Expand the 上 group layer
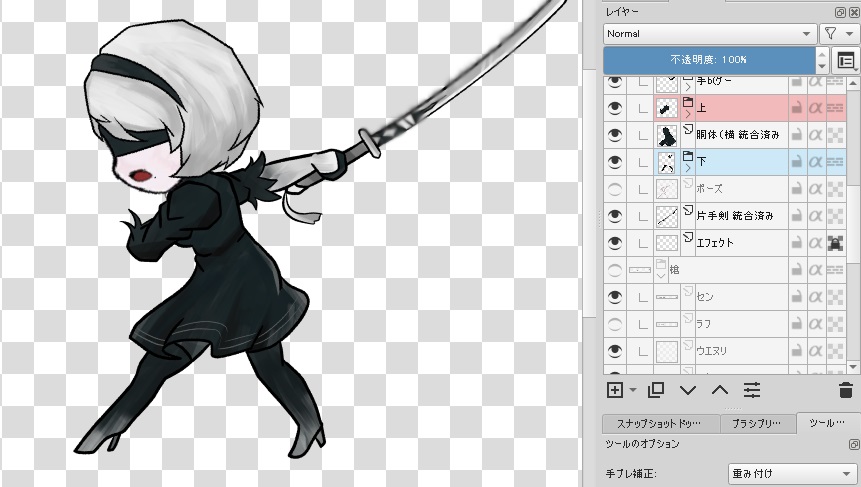Screen dimensions: 861x487 (x=688, y=114)
